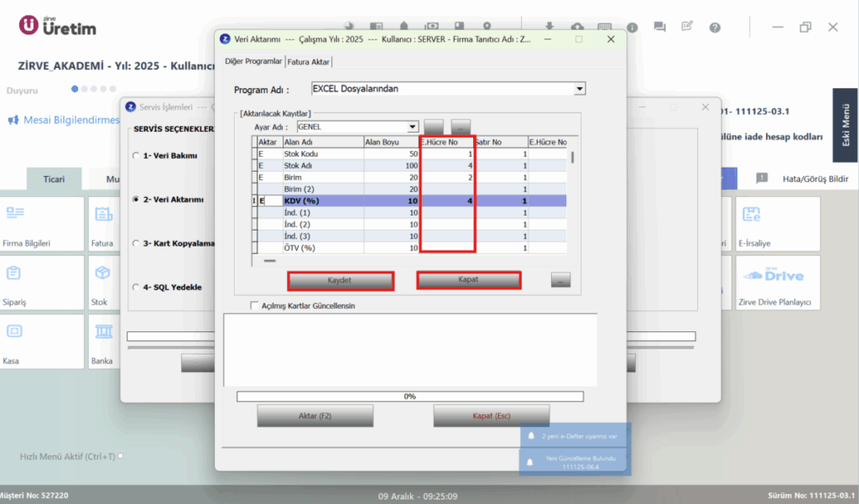The image size is (859, 504).
Task: Select the Stok Kodu row in grid
Action: coord(409,154)
